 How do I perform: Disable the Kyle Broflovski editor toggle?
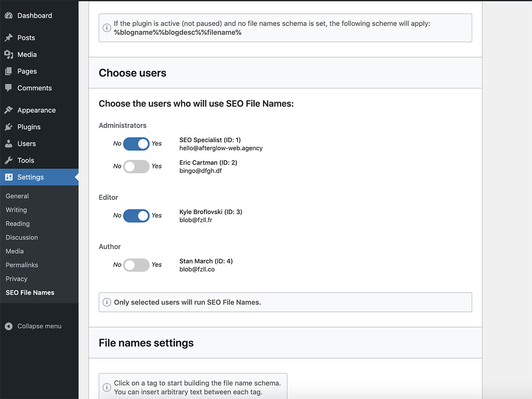tap(137, 215)
